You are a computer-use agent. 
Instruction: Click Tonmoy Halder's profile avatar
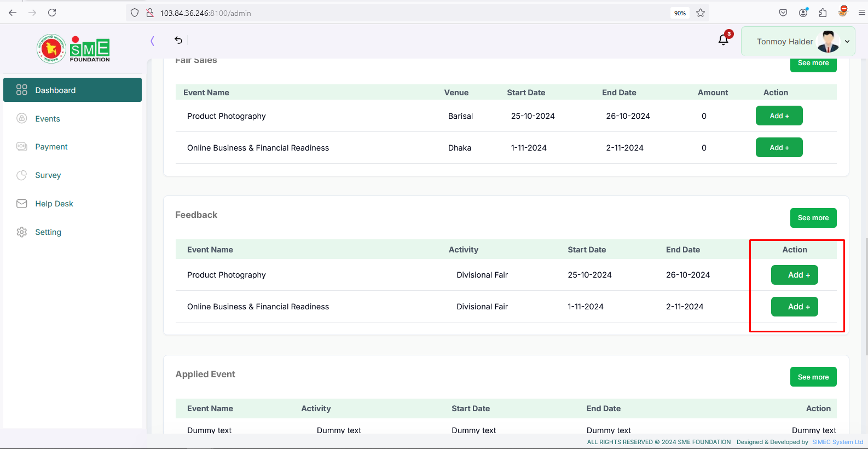[828, 42]
